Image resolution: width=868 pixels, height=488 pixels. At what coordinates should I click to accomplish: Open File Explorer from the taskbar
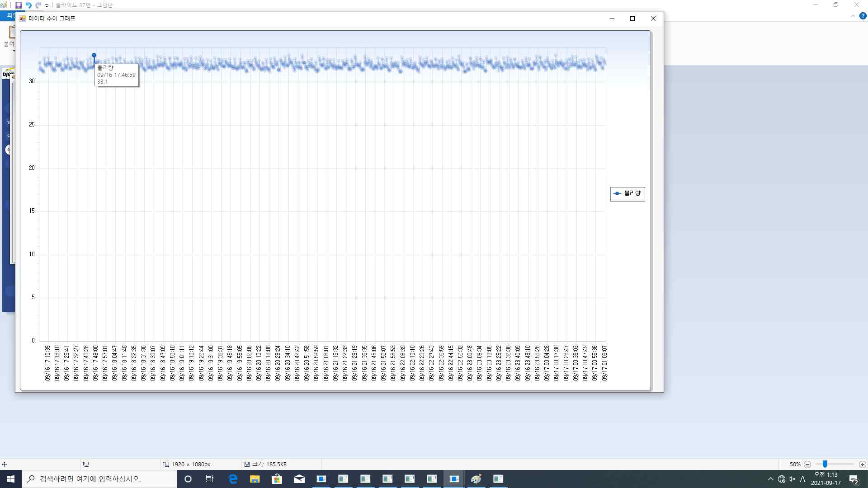point(255,479)
